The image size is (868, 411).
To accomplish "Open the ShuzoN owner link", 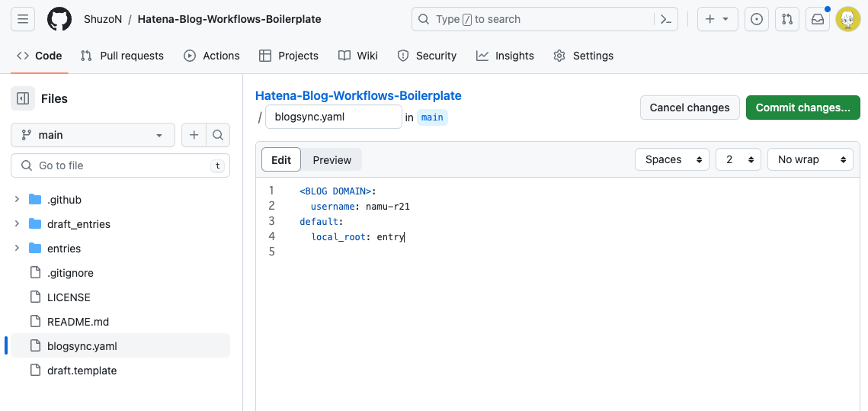I will pos(102,19).
